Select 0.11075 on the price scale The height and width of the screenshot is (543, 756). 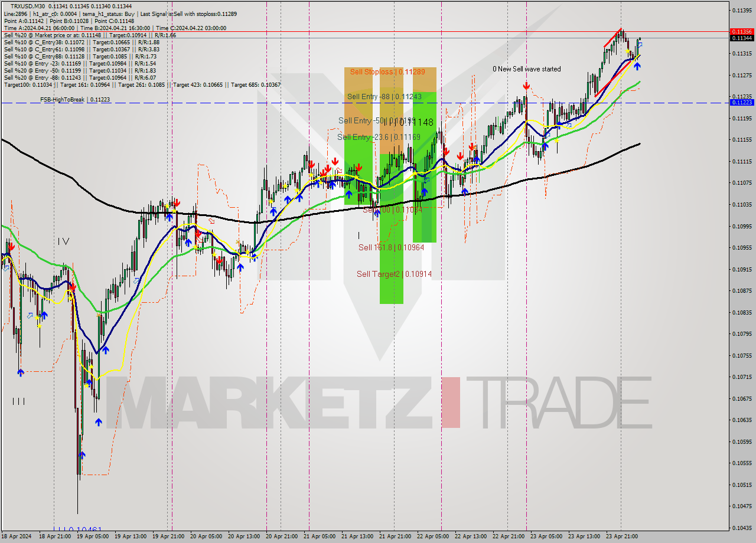coord(741,182)
